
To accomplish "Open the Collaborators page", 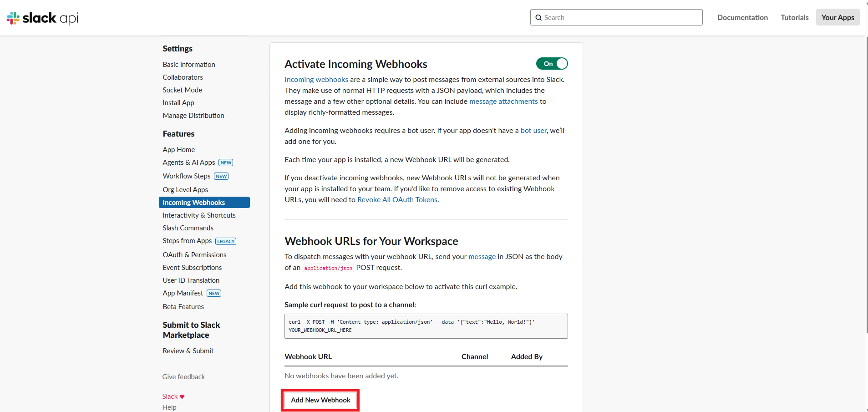I will pyautogui.click(x=183, y=77).
